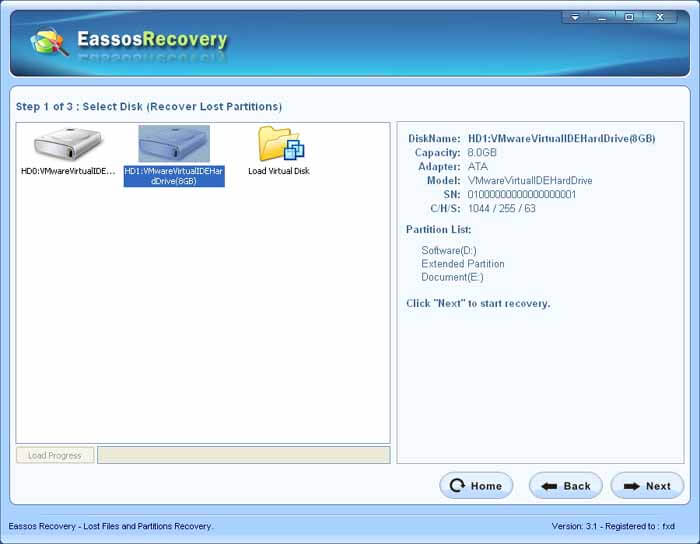Click the "Document(E:)" partition entry
700x544 pixels.
point(452,277)
